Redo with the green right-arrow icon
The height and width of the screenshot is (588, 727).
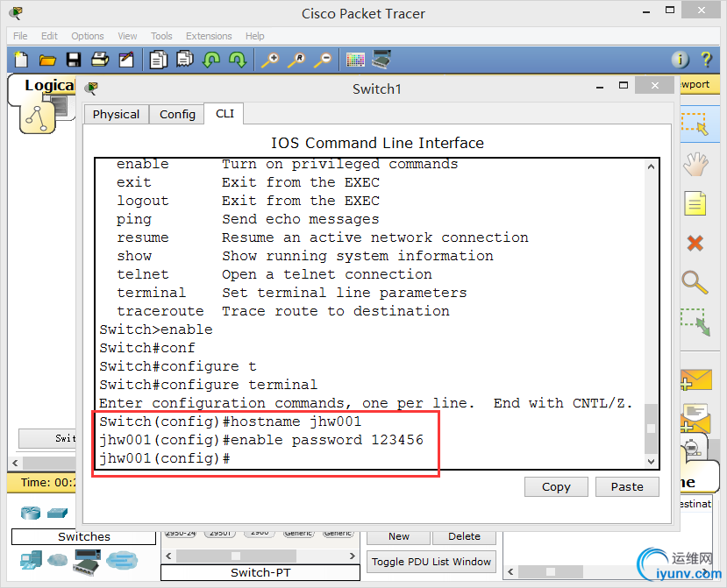pyautogui.click(x=238, y=60)
